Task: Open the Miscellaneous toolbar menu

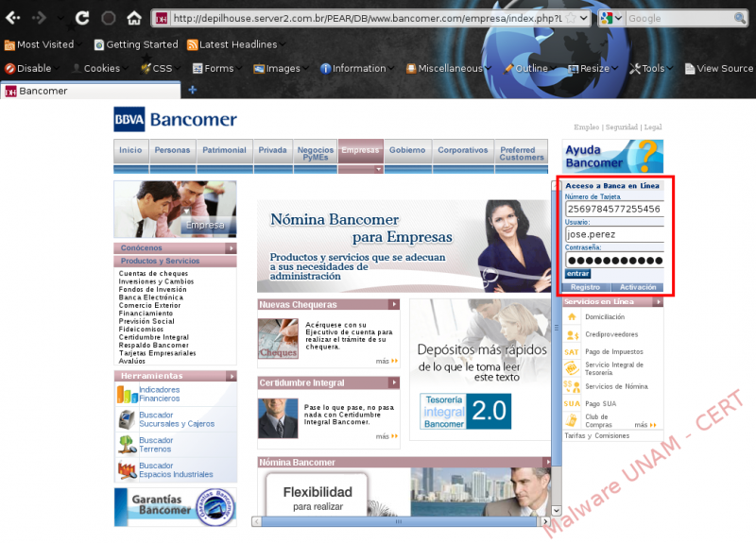Action: pos(448,68)
